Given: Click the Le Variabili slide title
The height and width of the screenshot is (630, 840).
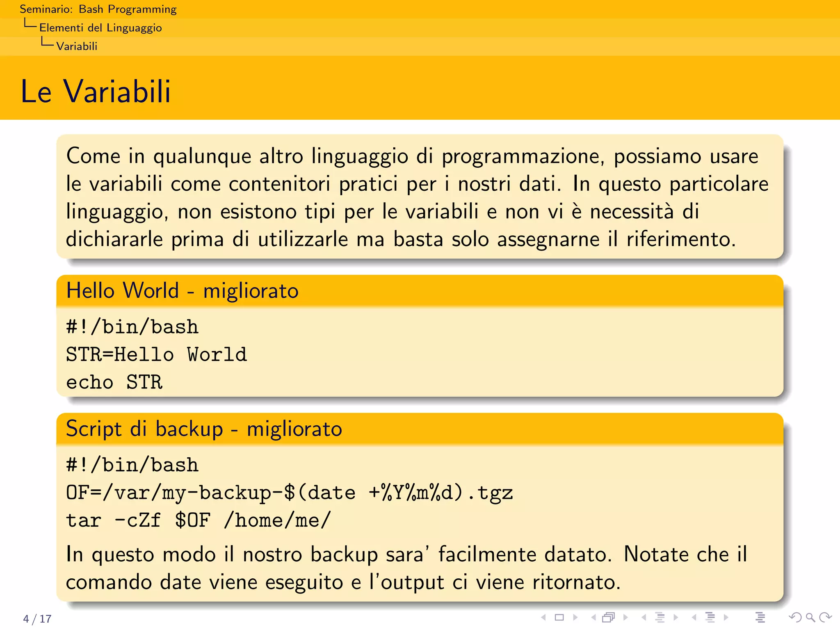Looking at the screenshot, I should coord(96,91).
